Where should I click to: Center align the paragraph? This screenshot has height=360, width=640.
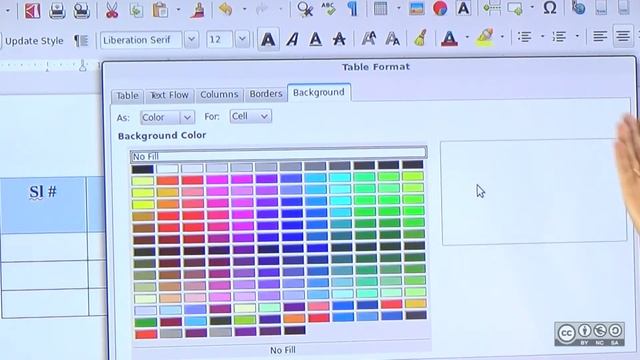click(623, 37)
